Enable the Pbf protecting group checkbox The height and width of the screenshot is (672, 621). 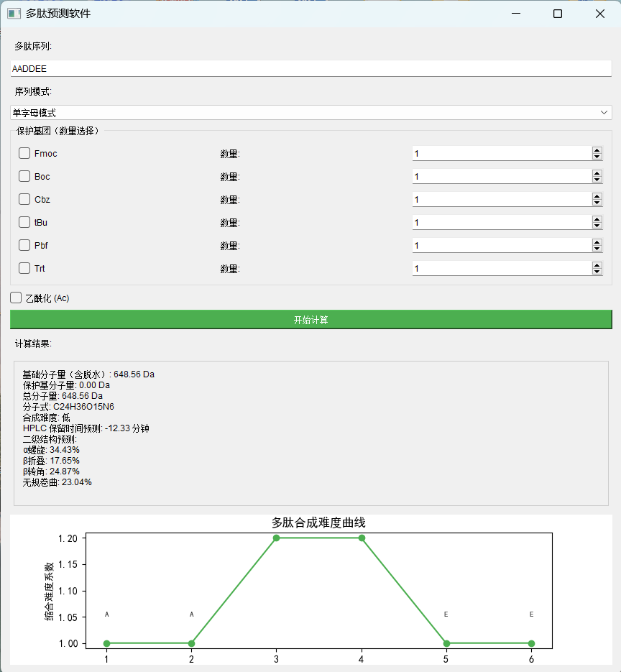click(x=24, y=245)
